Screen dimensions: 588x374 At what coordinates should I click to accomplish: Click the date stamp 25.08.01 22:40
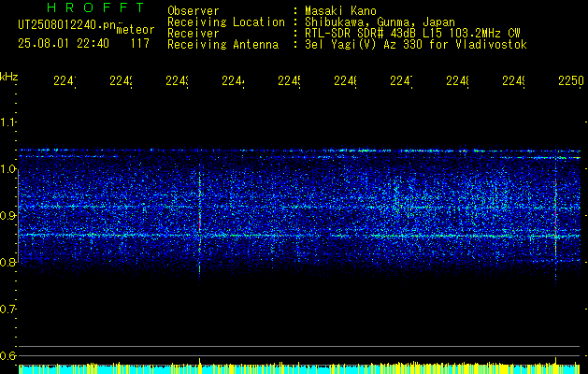pyautogui.click(x=64, y=44)
